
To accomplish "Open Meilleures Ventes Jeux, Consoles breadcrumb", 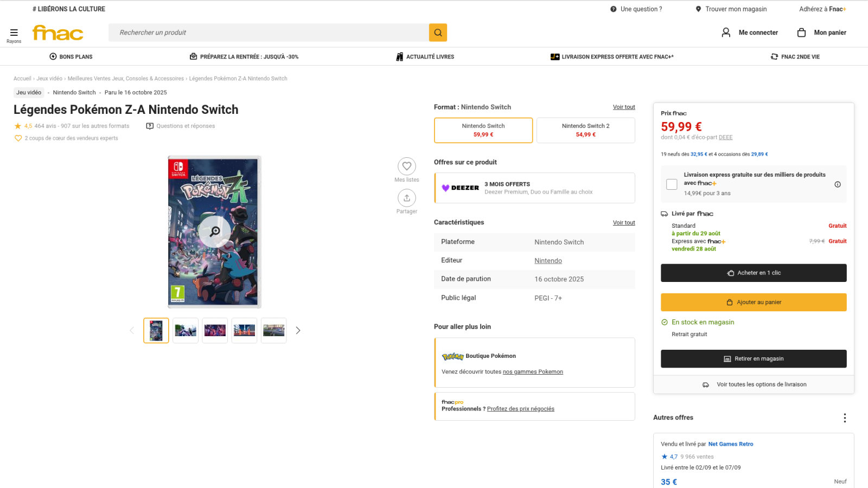I will click(x=126, y=79).
